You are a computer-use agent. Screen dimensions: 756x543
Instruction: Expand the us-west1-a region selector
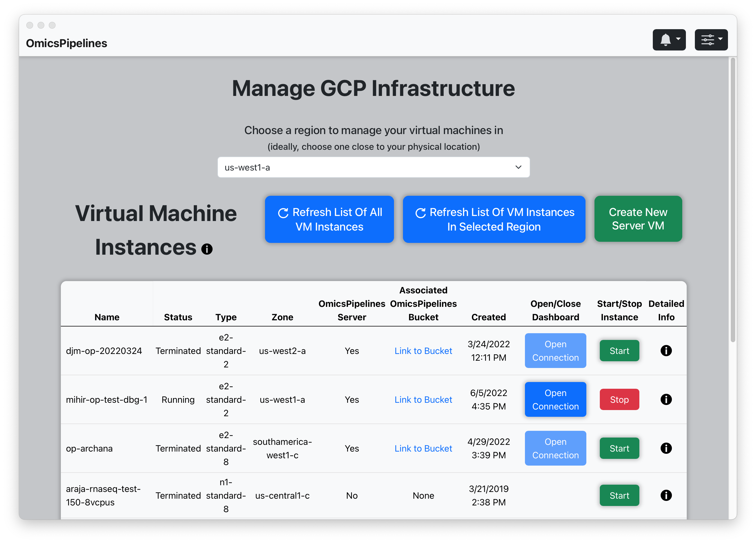pos(373,167)
